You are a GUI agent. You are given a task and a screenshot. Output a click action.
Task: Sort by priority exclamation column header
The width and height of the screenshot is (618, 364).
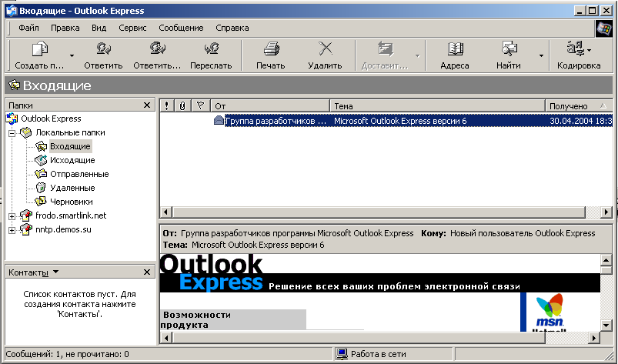point(167,105)
